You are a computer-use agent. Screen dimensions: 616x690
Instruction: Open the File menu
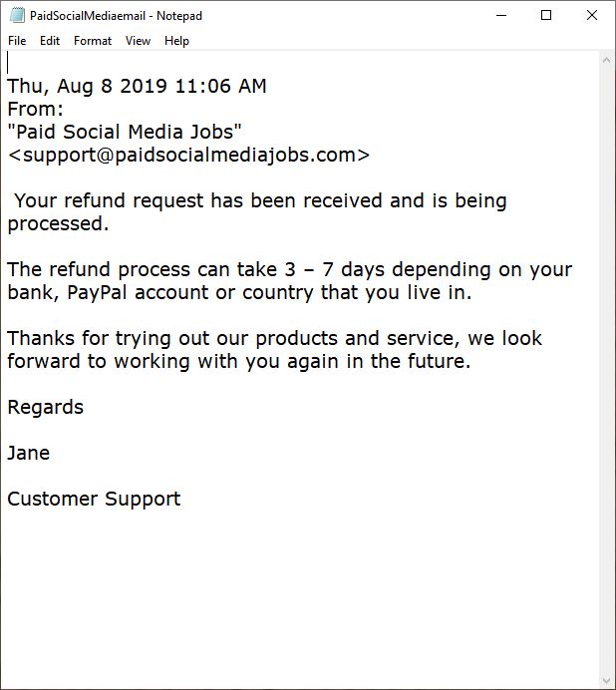[x=17, y=41]
